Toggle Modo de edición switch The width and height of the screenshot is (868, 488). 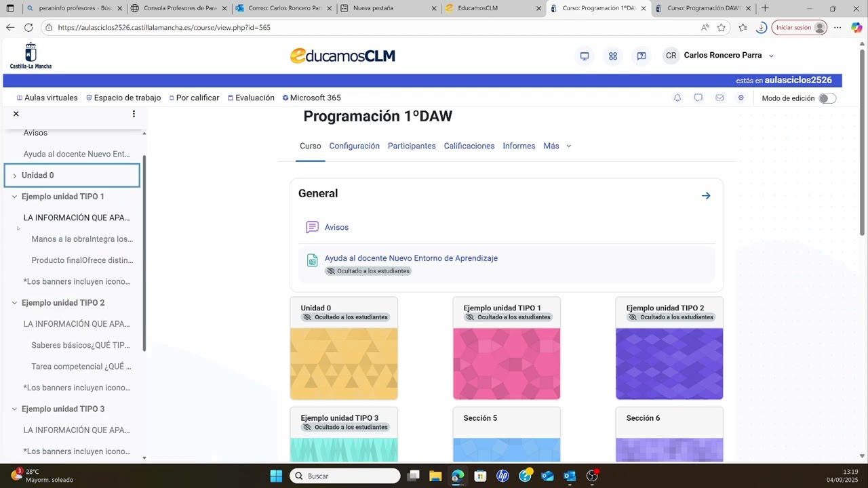coord(827,98)
